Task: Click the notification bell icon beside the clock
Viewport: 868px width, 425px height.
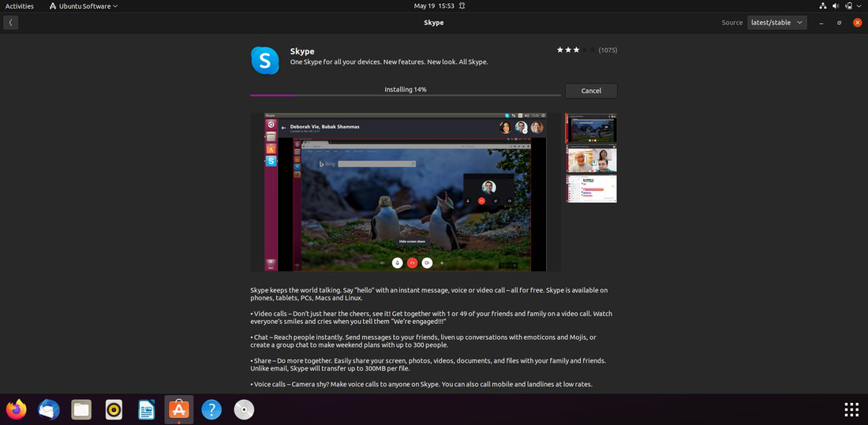Action: [x=462, y=6]
